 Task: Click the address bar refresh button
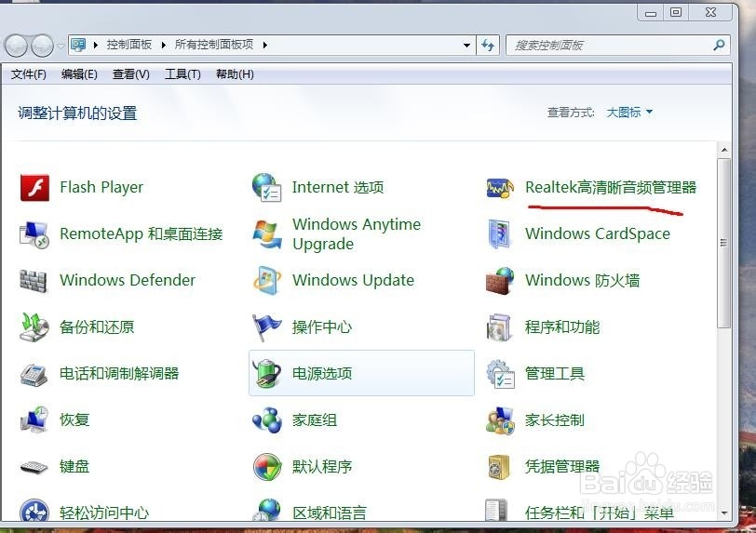click(488, 46)
